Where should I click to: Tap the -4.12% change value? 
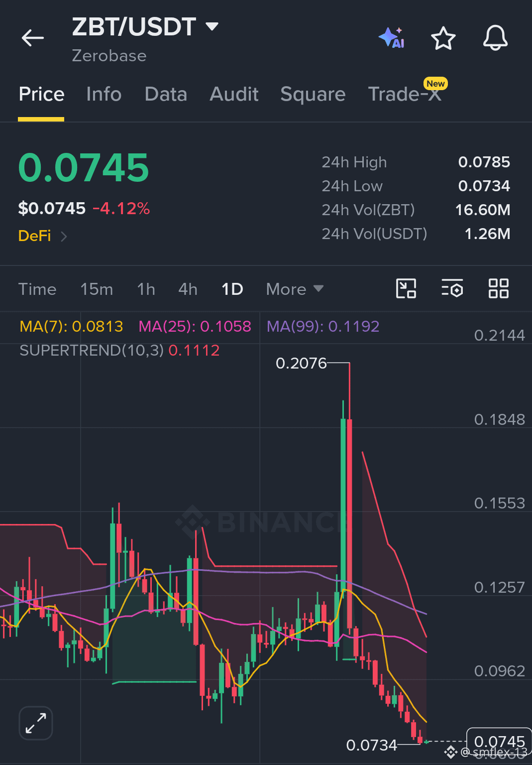coord(121,208)
